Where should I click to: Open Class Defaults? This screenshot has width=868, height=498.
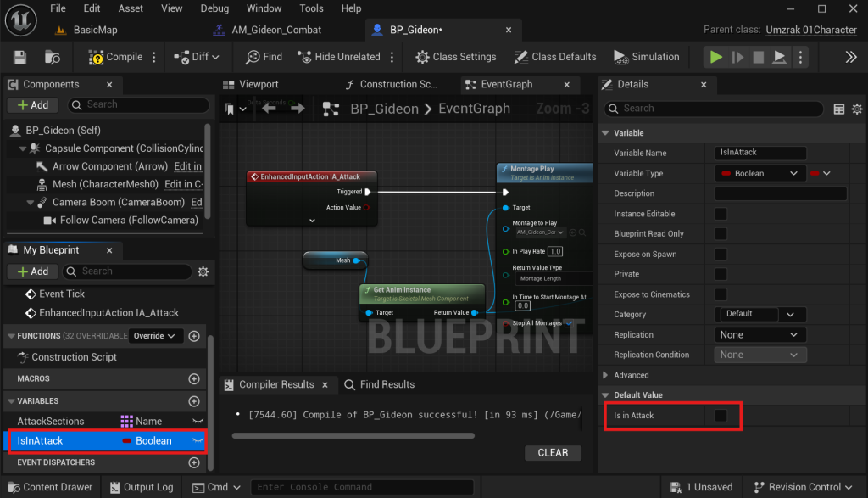pos(555,57)
